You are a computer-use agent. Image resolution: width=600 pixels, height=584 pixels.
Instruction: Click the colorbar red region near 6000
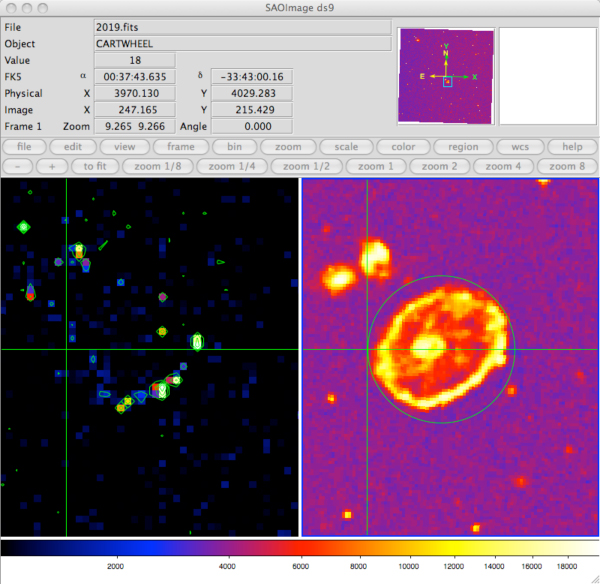pos(301,548)
